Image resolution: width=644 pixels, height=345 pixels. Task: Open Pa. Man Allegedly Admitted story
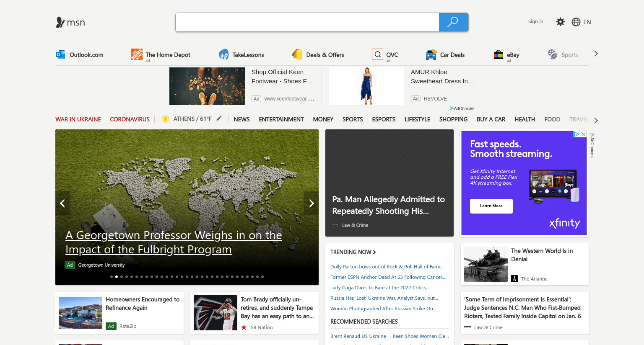point(389,205)
